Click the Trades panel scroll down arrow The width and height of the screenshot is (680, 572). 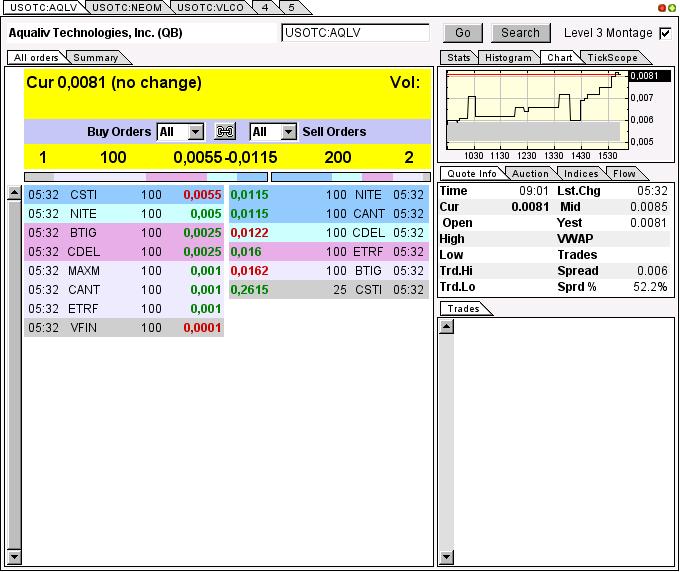point(446,557)
